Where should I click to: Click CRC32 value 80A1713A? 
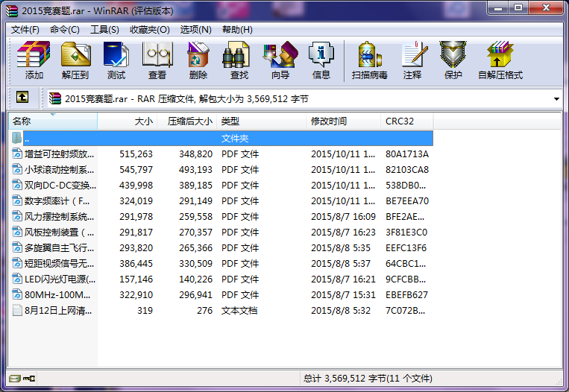pyautogui.click(x=406, y=154)
